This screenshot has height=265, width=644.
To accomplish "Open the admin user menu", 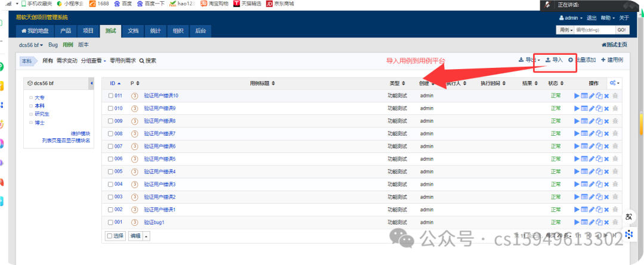I will 571,18.
